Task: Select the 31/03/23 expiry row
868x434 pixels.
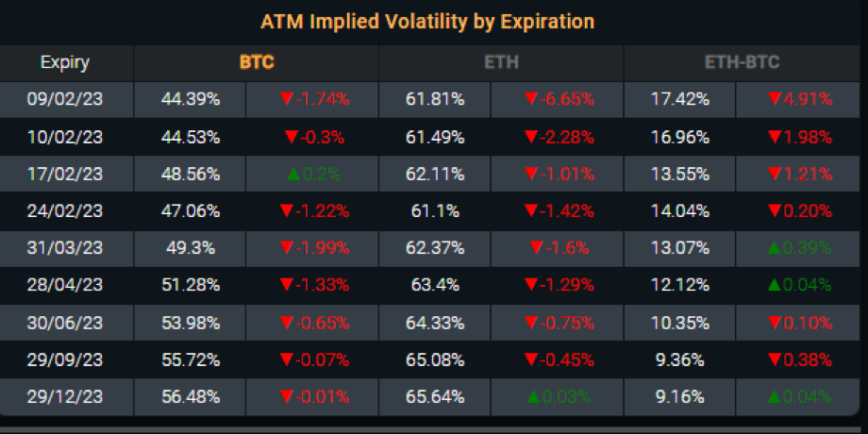Action: [65, 249]
